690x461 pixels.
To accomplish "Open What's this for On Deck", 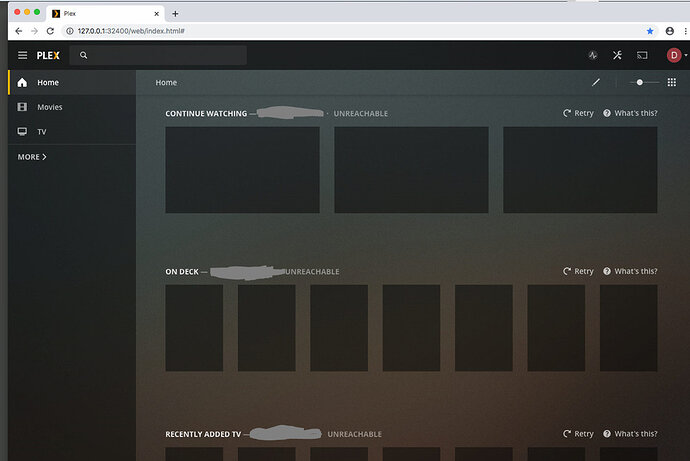I will (x=630, y=271).
